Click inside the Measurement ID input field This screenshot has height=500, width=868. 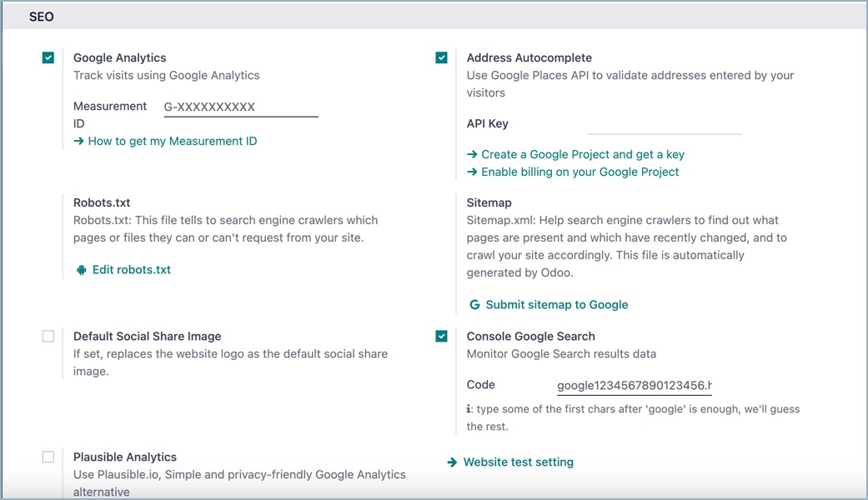pos(240,107)
